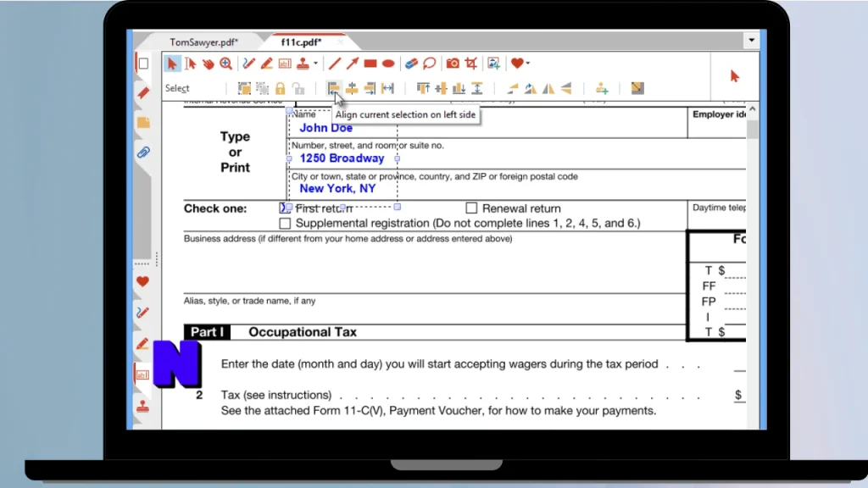Screen dimensions: 868x488
Task: Align selection to vertical middle
Action: pos(441,88)
